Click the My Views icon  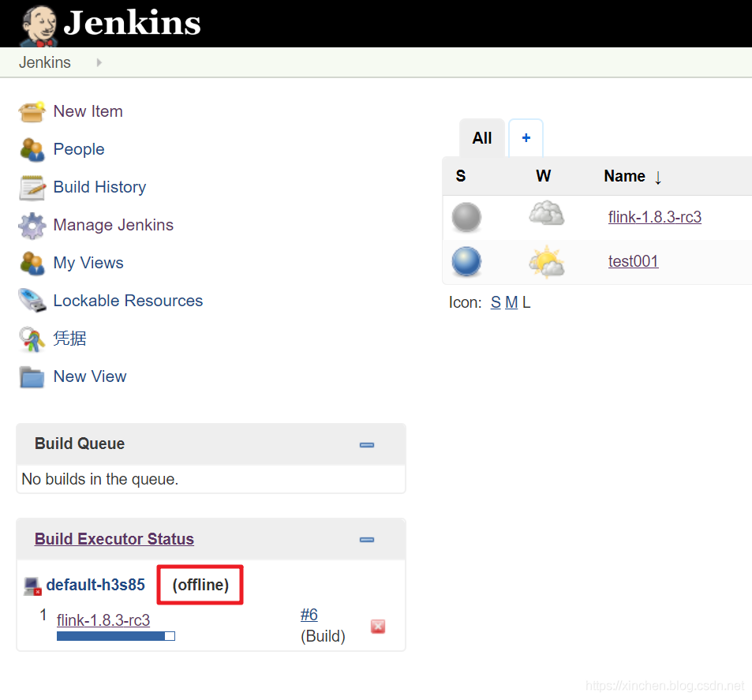(32, 263)
